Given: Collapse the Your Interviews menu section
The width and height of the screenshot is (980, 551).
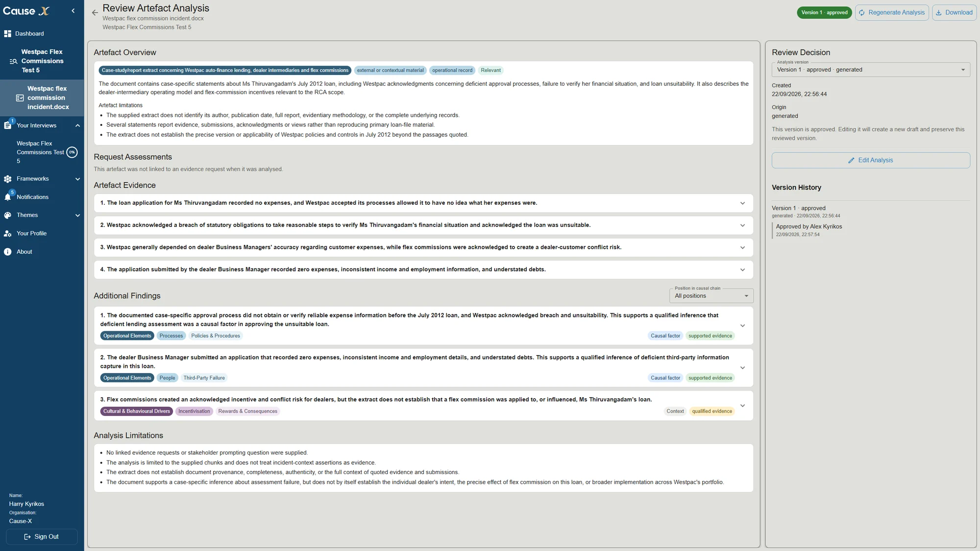Looking at the screenshot, I should click(77, 125).
